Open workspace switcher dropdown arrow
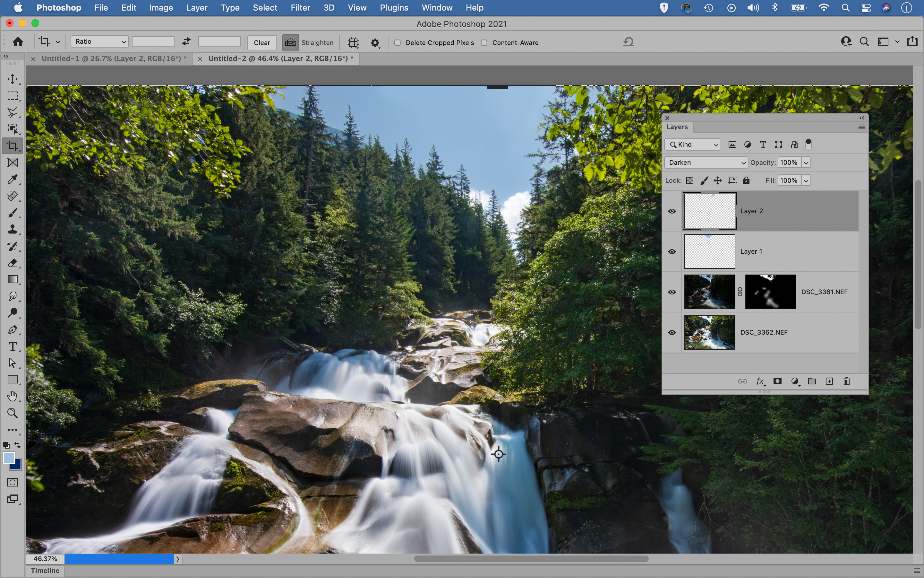Viewport: 924px width, 578px height. point(897,42)
